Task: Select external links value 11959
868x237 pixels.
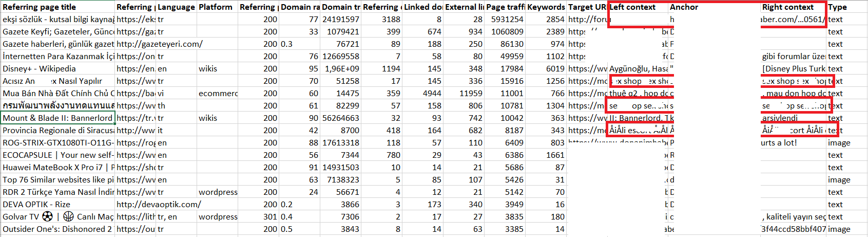Action: click(464, 93)
